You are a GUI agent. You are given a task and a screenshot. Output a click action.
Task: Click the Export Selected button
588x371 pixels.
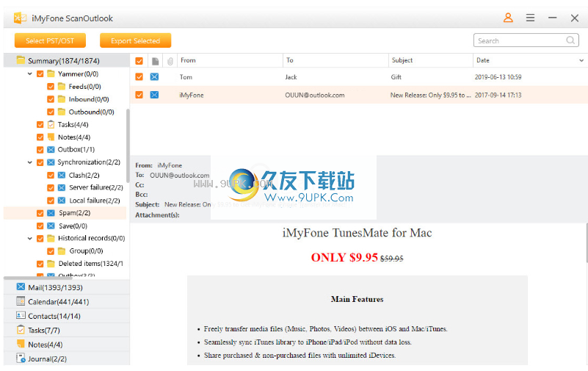135,40
